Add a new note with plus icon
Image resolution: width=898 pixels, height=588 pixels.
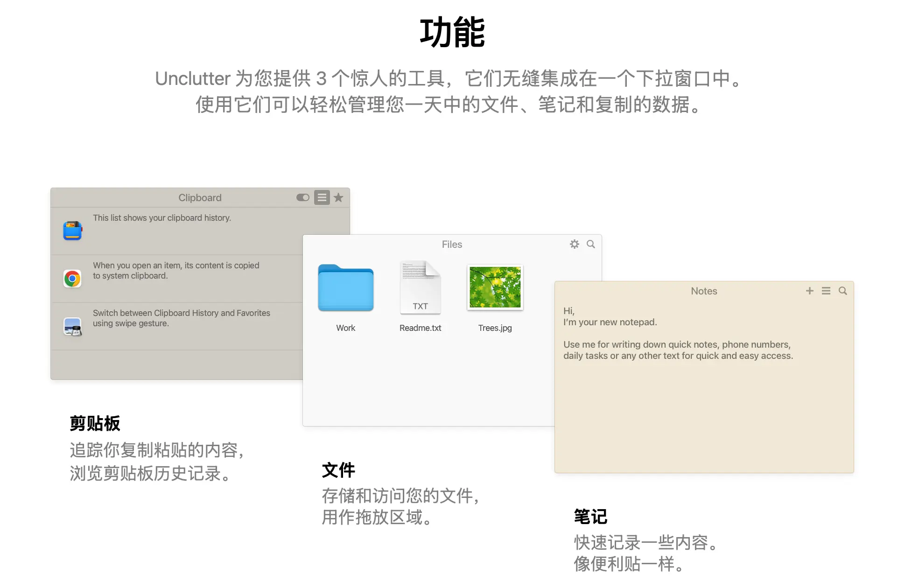tap(809, 291)
